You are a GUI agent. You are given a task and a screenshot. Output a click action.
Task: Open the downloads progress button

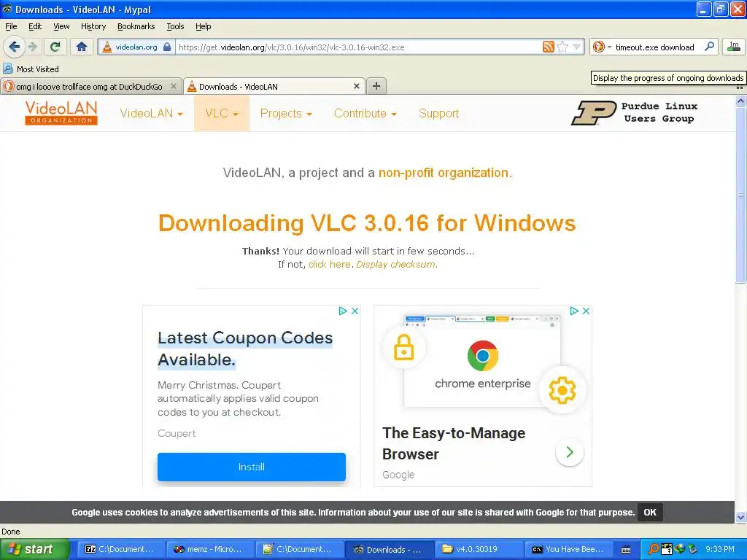[734, 47]
